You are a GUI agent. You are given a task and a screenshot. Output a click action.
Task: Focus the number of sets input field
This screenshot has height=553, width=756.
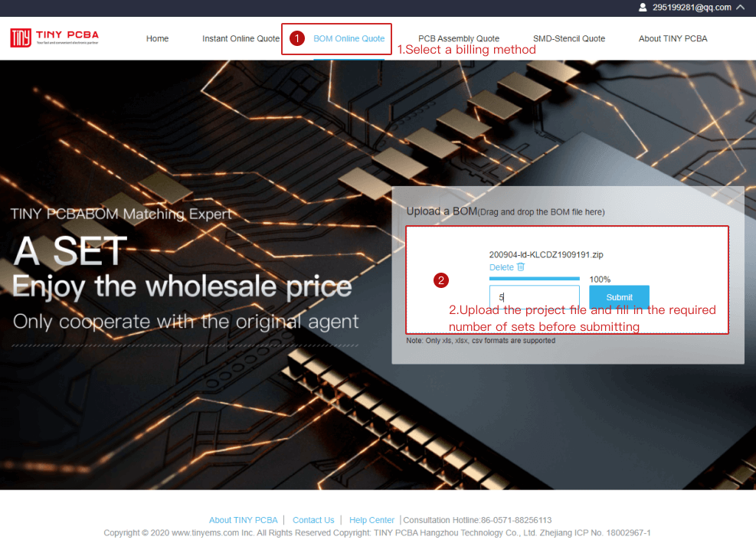tap(534, 297)
